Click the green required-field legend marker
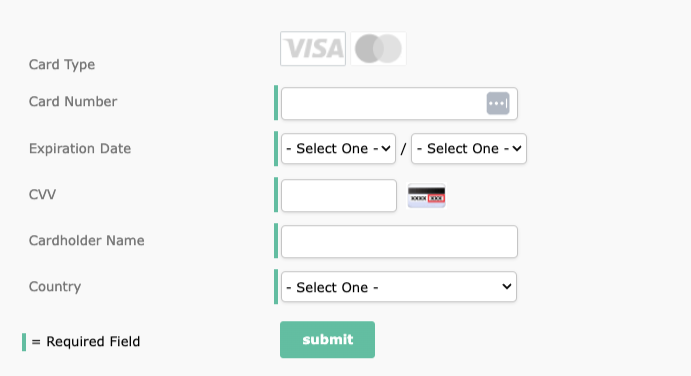This screenshot has width=691, height=376. pos(24,342)
